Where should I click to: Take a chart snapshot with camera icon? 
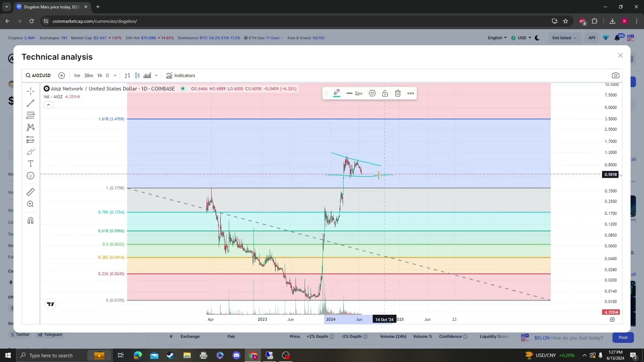[x=615, y=75]
